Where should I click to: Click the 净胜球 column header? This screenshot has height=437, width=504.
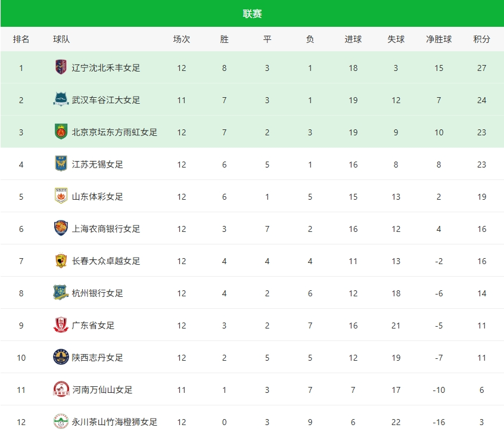click(x=438, y=39)
